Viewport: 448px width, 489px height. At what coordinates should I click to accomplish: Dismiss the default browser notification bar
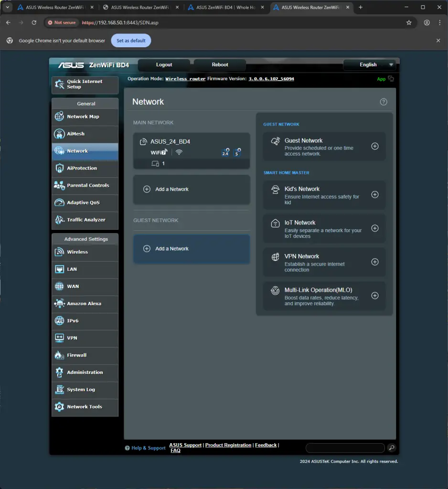tap(438, 41)
